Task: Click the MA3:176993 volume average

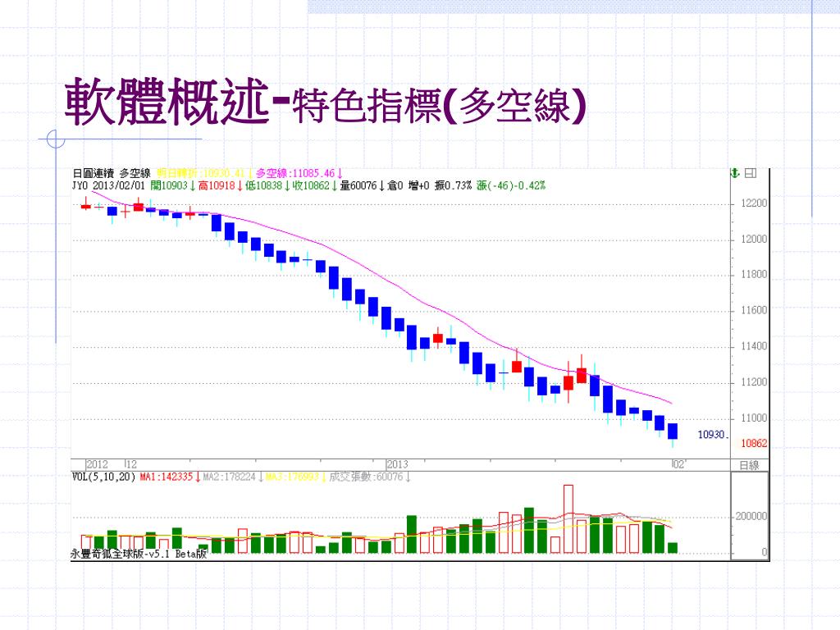Action: coord(293,477)
